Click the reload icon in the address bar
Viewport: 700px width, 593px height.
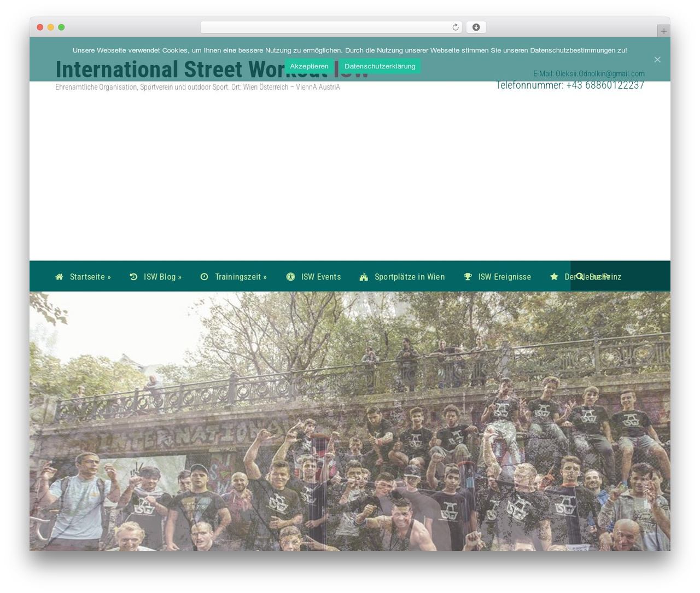click(455, 27)
